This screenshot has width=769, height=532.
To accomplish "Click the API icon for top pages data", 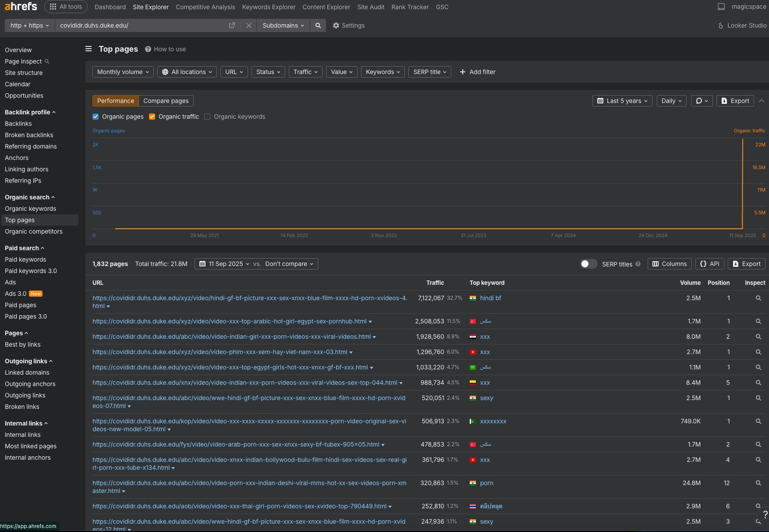I will 709,264.
